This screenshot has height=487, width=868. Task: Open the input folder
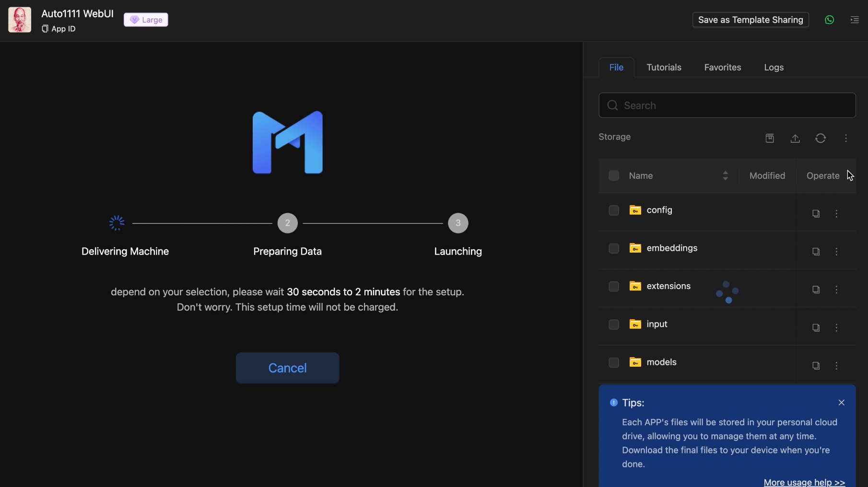tap(657, 324)
